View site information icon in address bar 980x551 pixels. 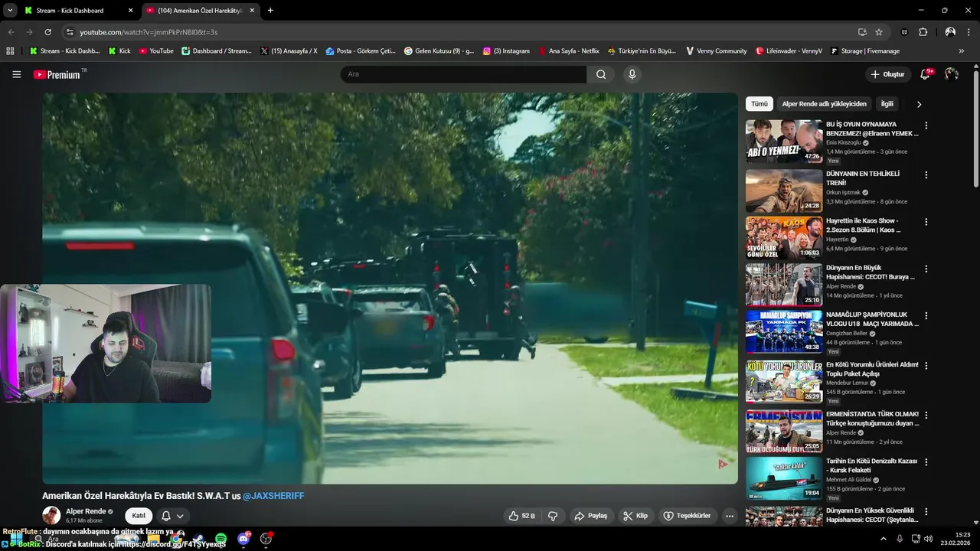[x=70, y=32]
